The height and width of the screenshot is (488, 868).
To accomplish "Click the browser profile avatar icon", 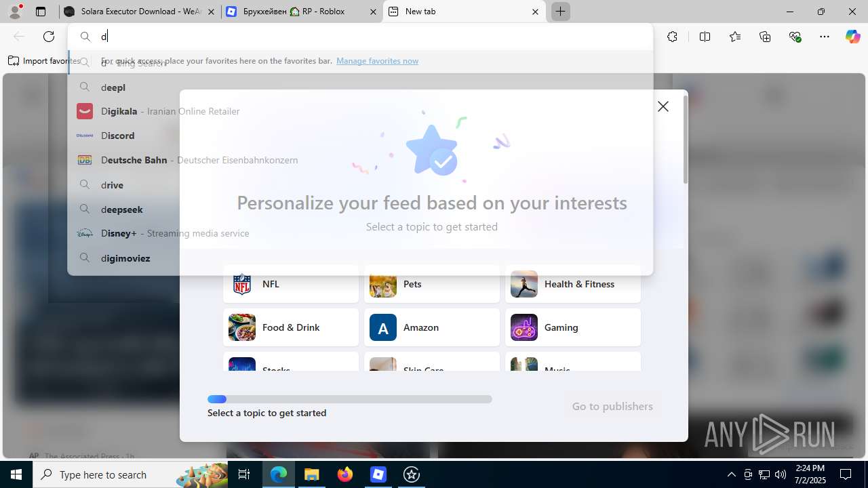I will (x=15, y=12).
